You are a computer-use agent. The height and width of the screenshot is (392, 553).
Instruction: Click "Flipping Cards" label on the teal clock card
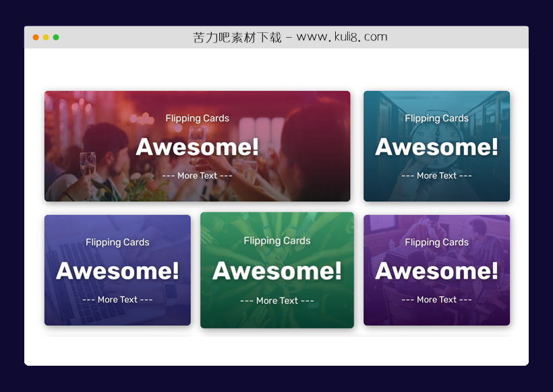(436, 119)
